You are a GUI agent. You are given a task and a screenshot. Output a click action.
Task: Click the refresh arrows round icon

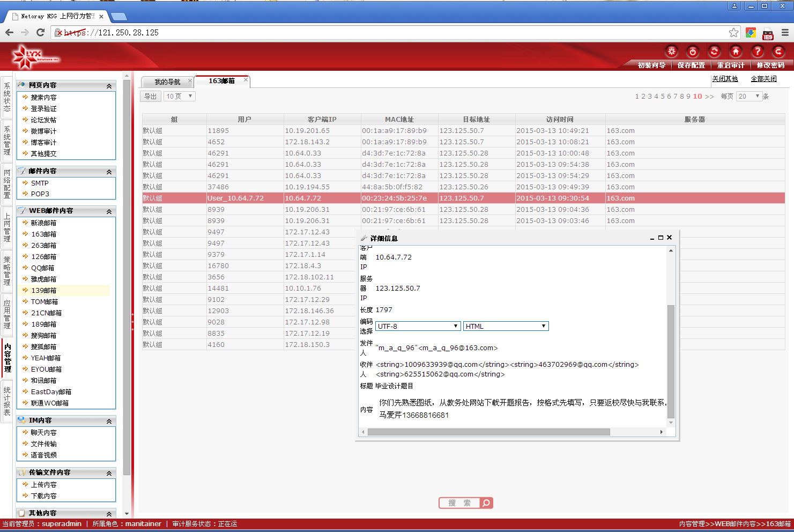tap(714, 51)
